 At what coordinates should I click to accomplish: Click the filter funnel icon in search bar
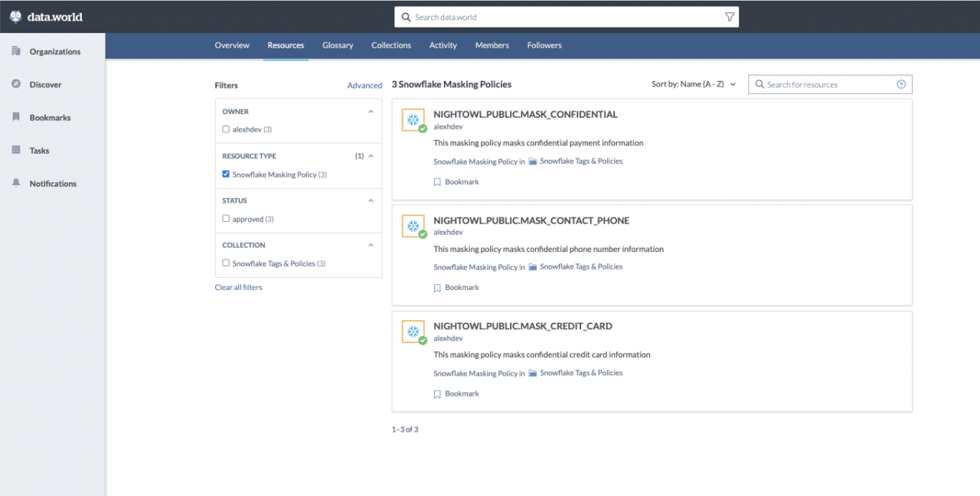click(x=730, y=17)
